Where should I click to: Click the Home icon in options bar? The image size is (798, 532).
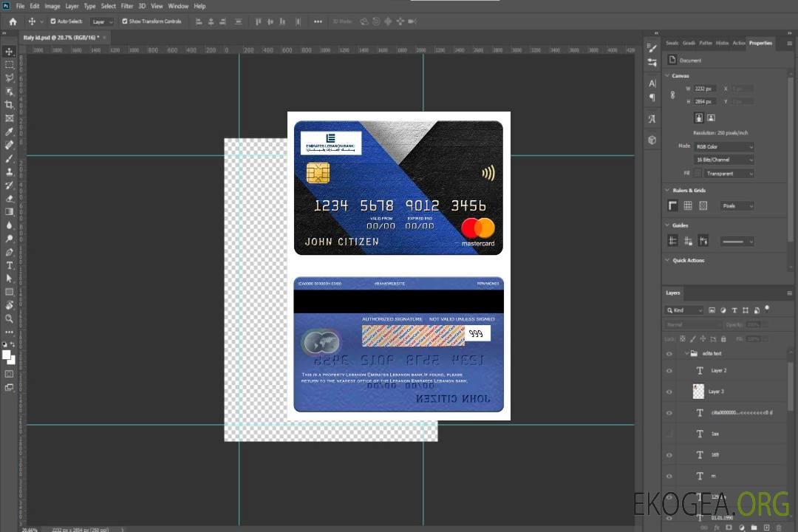13,21
